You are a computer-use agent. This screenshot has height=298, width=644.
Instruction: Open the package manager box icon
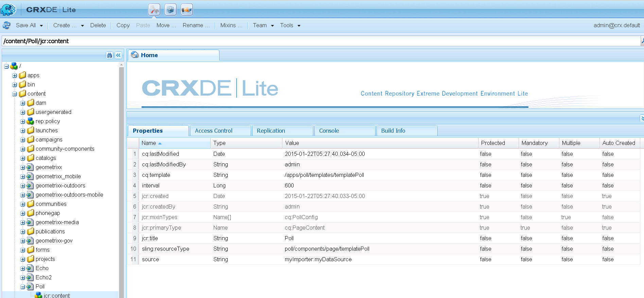171,10
